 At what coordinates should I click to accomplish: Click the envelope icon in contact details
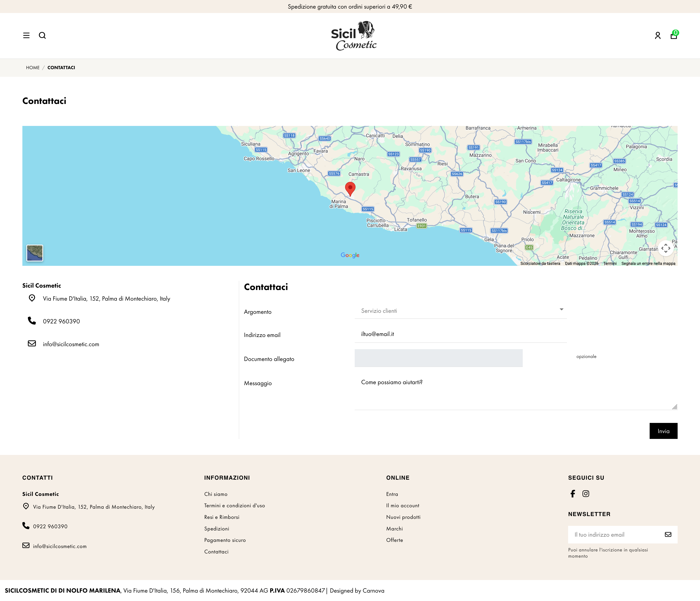coord(32,343)
